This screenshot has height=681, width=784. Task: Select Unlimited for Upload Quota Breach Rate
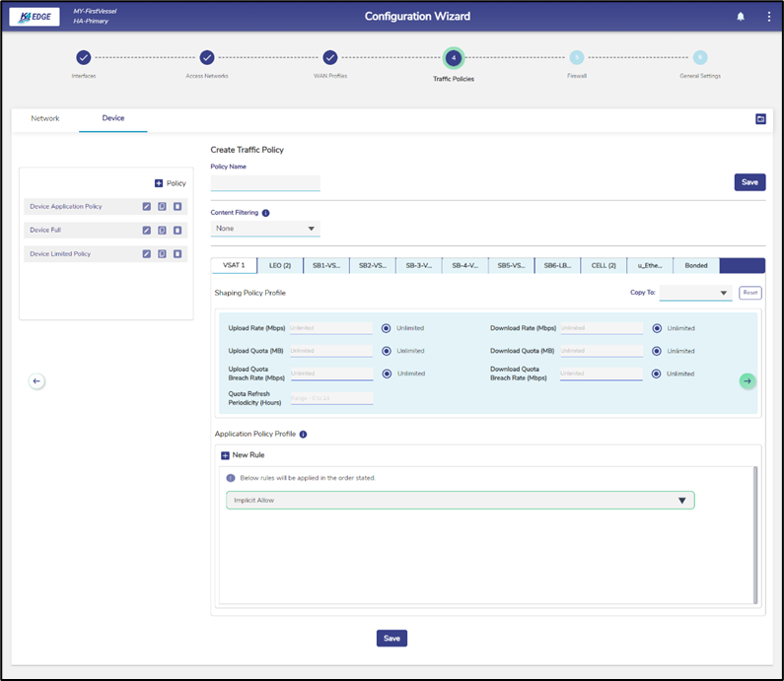(x=387, y=374)
